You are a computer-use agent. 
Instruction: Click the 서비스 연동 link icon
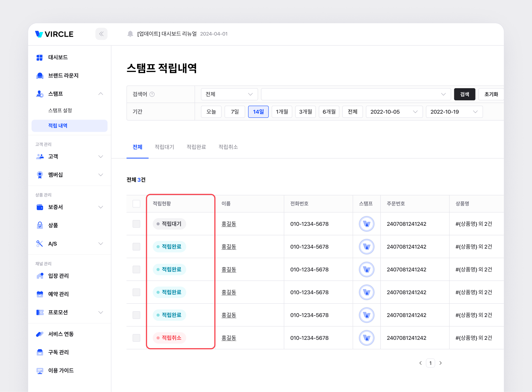[40, 334]
